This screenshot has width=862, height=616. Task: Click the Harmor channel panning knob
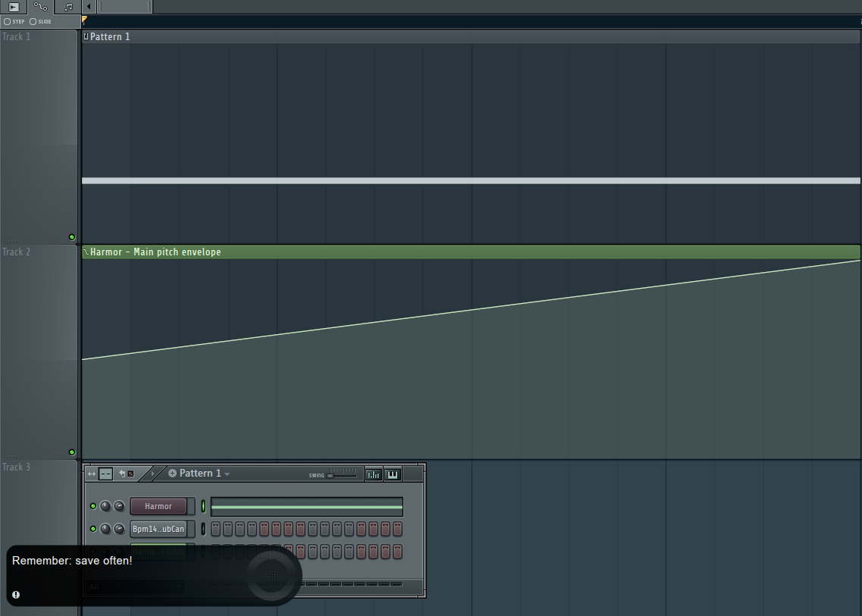[x=105, y=506]
